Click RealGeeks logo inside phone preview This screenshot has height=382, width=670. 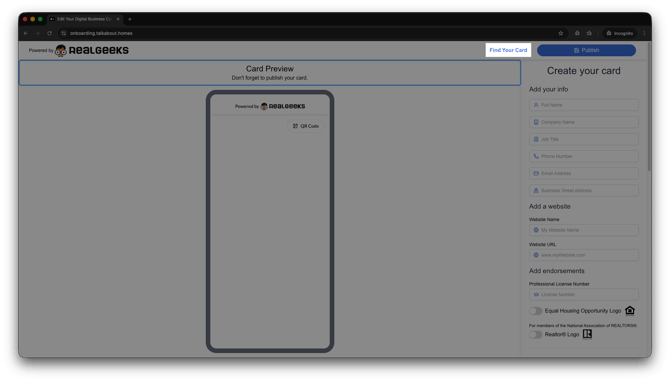(x=283, y=106)
